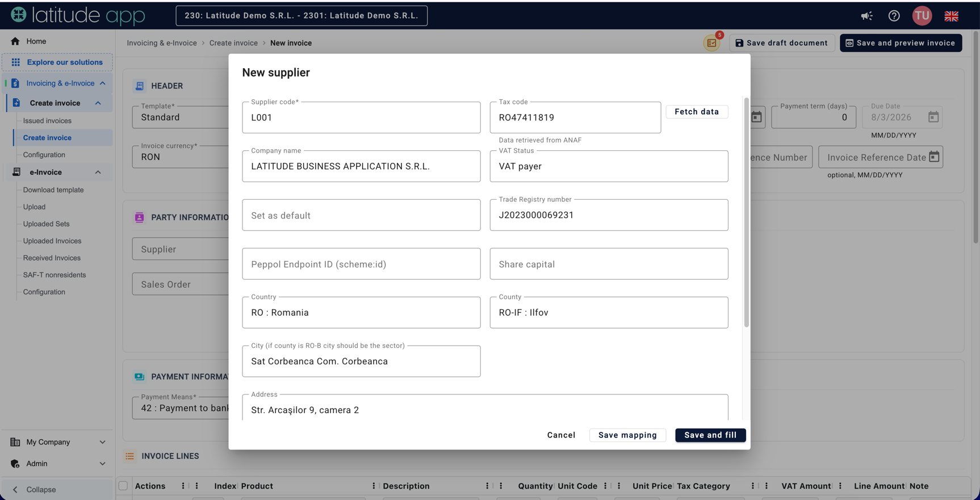
Task: Click the Address input field
Action: (485, 407)
